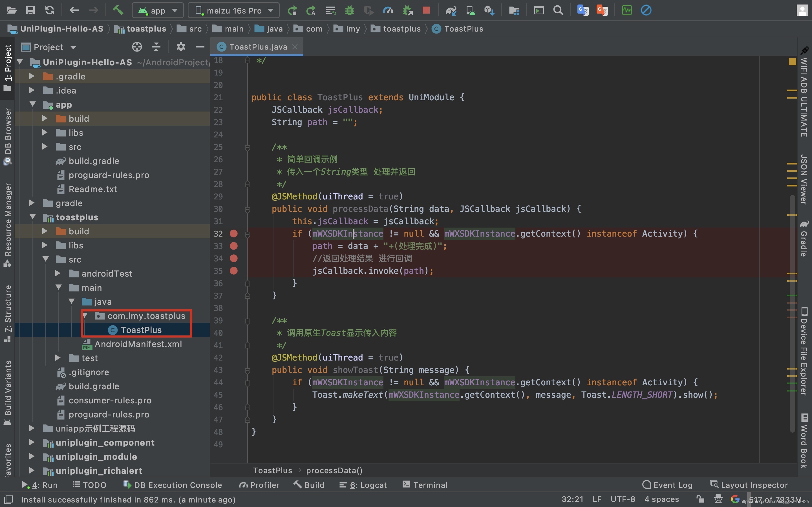Toggle the breakpoint on line 33
The width and height of the screenshot is (812, 507).
[x=234, y=246]
